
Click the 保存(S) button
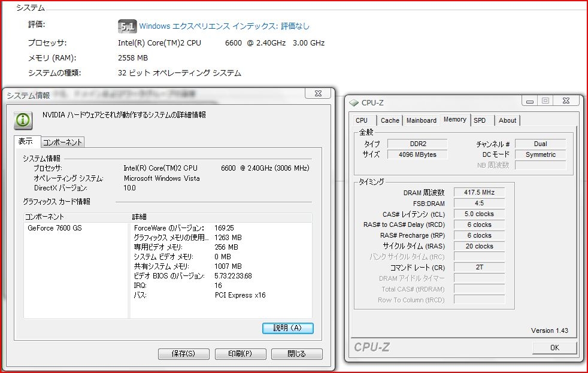click(x=183, y=353)
